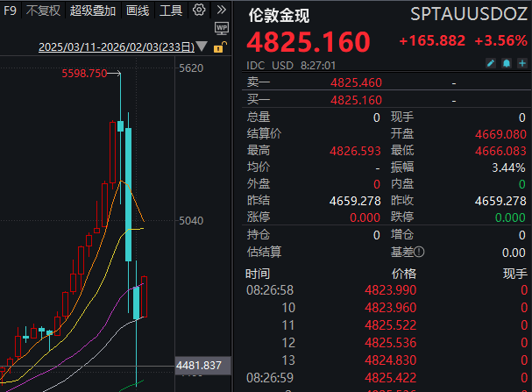Expand more toolbar options with double chevron
This screenshot has width=532, height=392.
click(220, 11)
